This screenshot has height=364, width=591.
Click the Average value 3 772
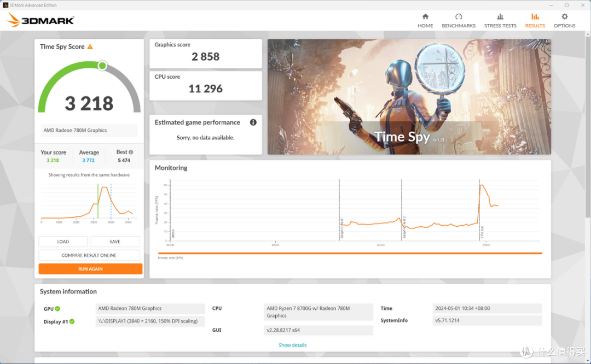tap(89, 160)
